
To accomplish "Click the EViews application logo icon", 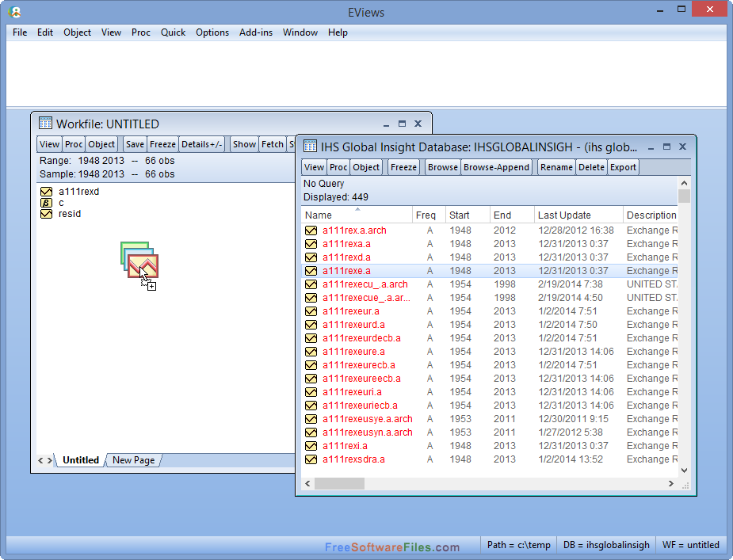I will [x=14, y=12].
